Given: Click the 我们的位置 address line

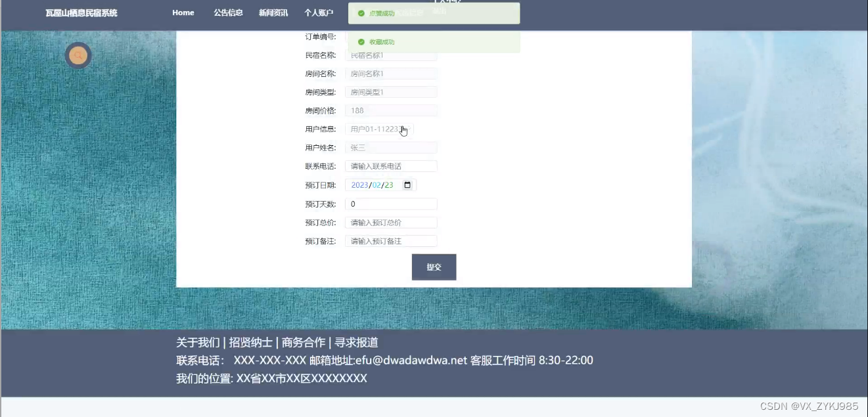Looking at the screenshot, I should 271,378.
